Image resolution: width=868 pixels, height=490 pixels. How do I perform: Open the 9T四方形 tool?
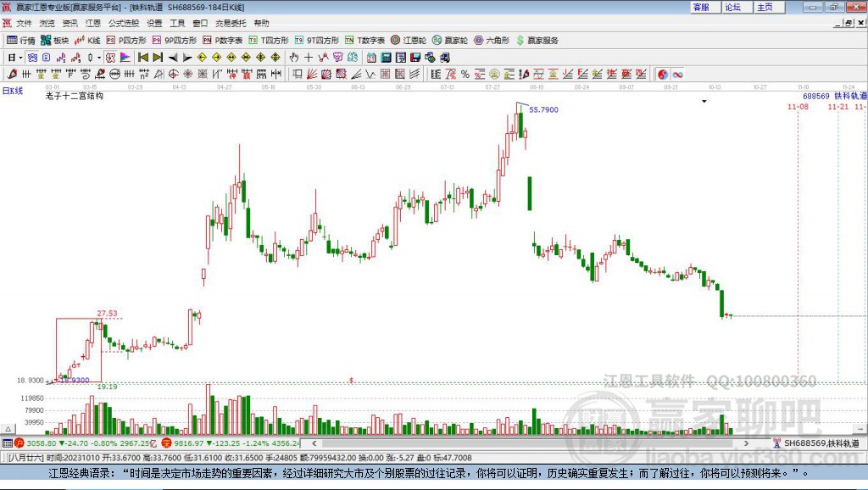pyautogui.click(x=317, y=41)
